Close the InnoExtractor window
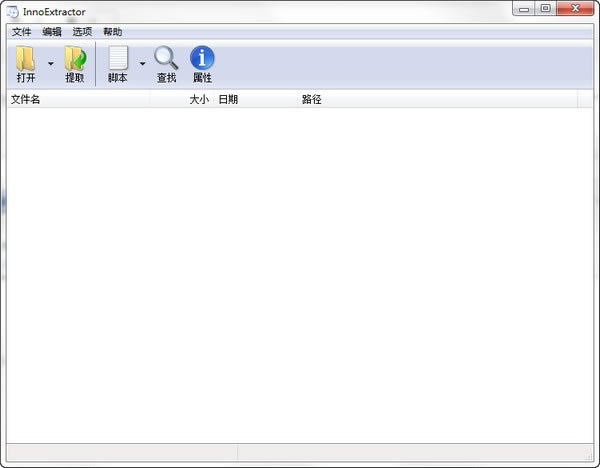 point(575,8)
